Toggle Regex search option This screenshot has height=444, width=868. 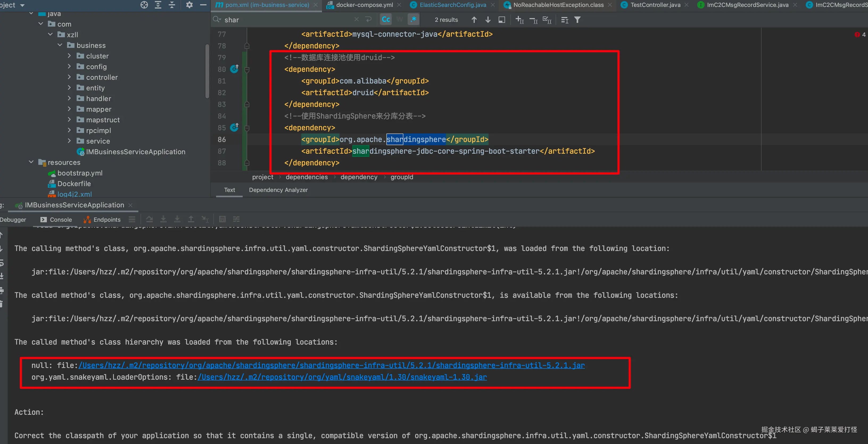tap(413, 19)
